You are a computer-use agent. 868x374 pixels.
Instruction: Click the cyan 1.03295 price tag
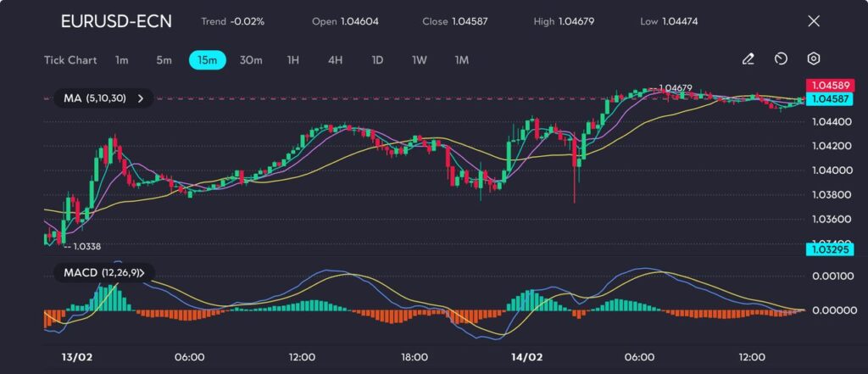pos(831,249)
